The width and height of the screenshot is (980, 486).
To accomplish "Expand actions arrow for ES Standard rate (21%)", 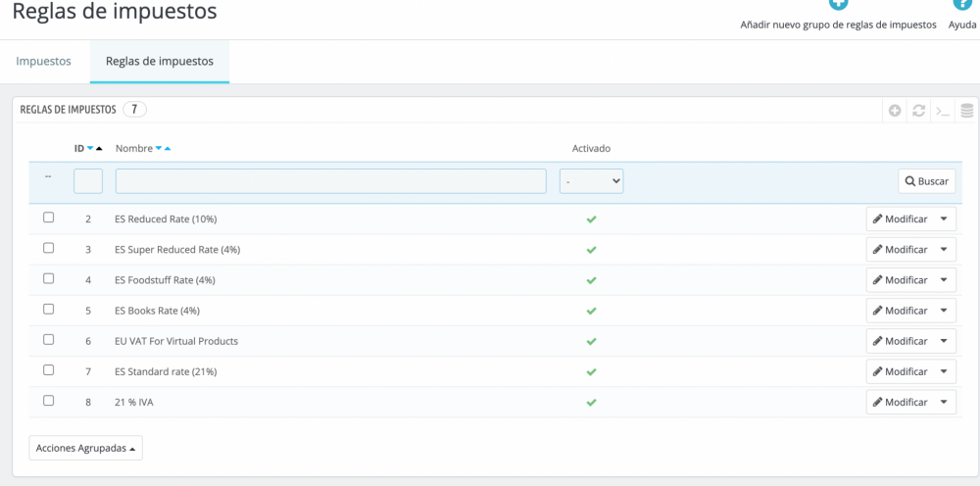I will 944,371.
